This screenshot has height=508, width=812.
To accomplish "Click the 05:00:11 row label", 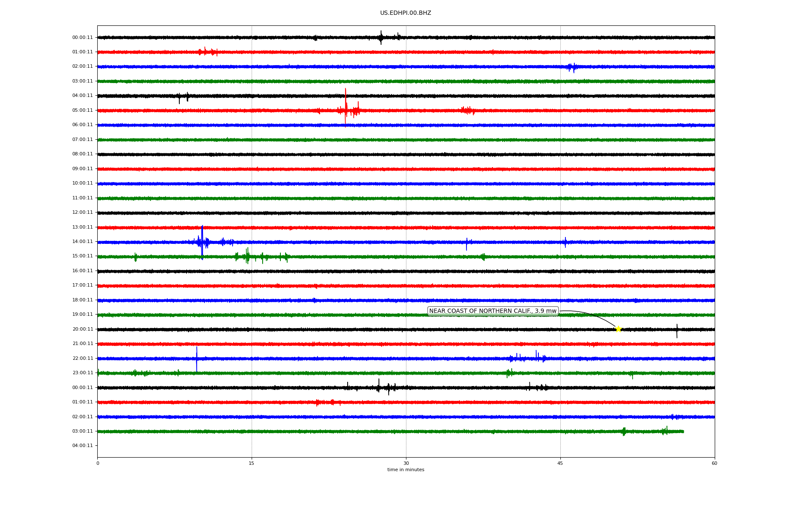I will 82,110.
